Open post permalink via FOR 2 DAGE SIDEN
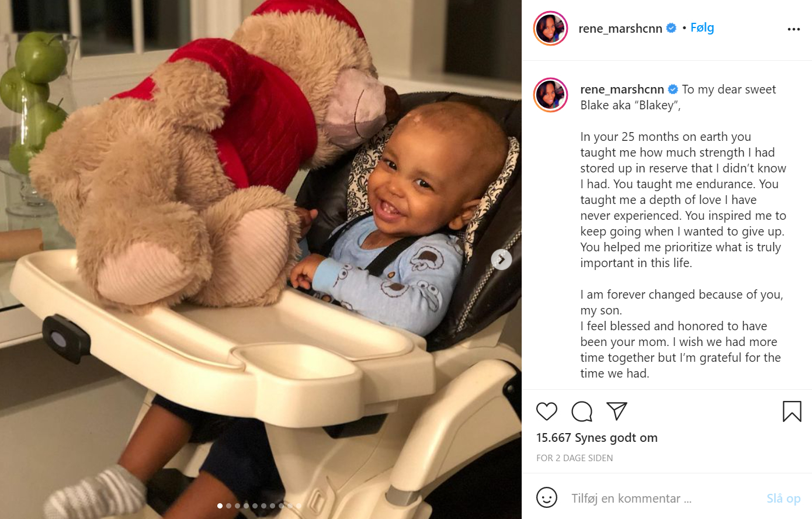 (575, 458)
